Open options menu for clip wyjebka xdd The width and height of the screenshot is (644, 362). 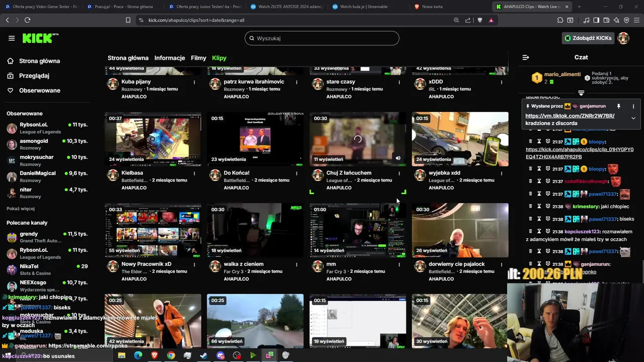pyautogui.click(x=502, y=173)
